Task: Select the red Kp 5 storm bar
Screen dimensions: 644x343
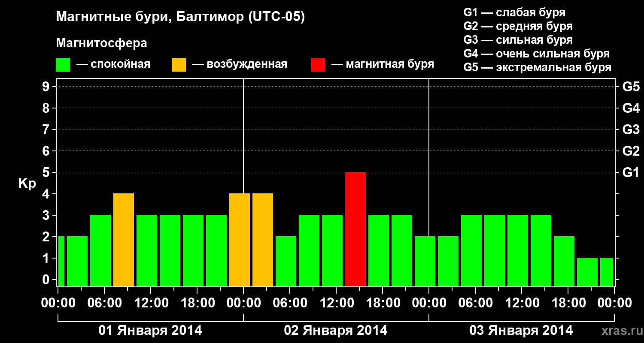Action: tap(355, 229)
